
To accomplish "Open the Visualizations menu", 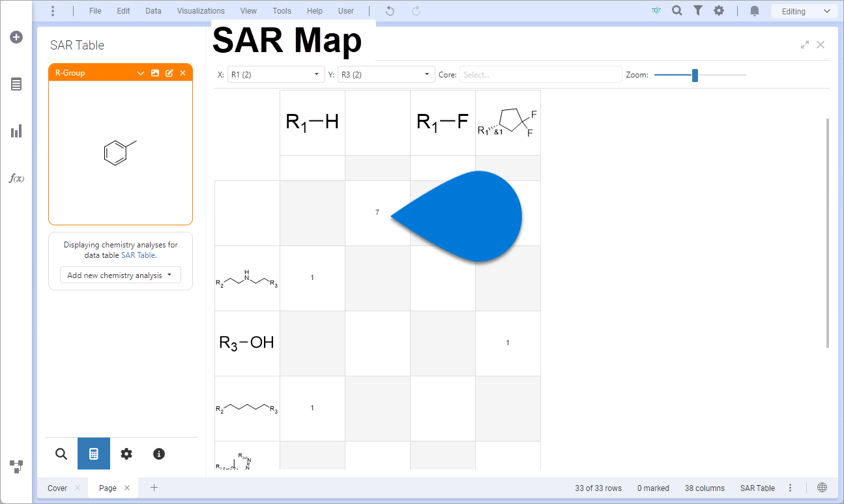I will (201, 10).
